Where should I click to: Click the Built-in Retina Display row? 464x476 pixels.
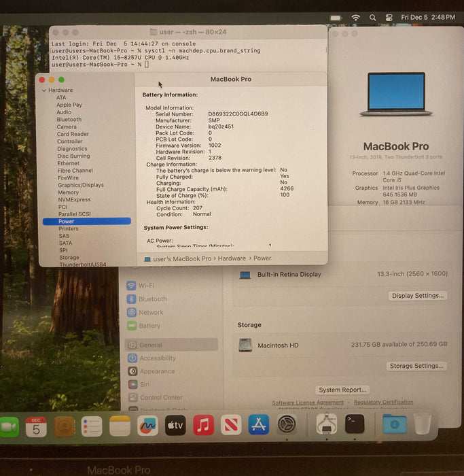pos(342,275)
